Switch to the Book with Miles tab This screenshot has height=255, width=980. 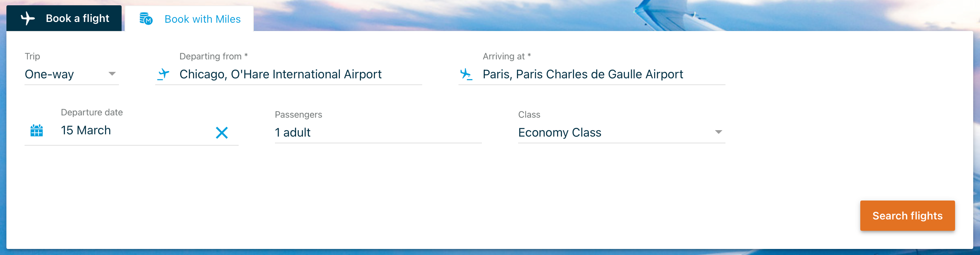click(202, 19)
